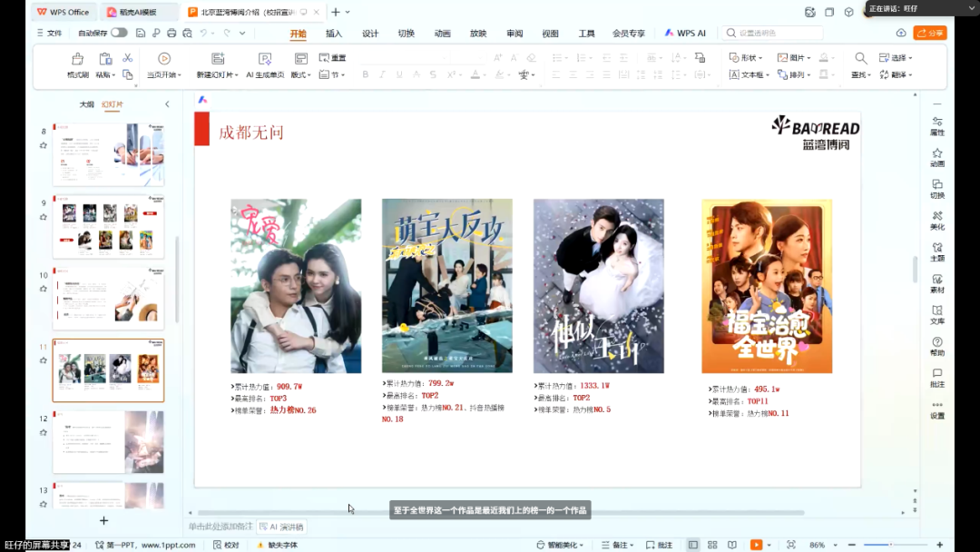Image resolution: width=980 pixels, height=552 pixels.
Task: Open the 动画 animation panel icon
Action: coord(937,157)
